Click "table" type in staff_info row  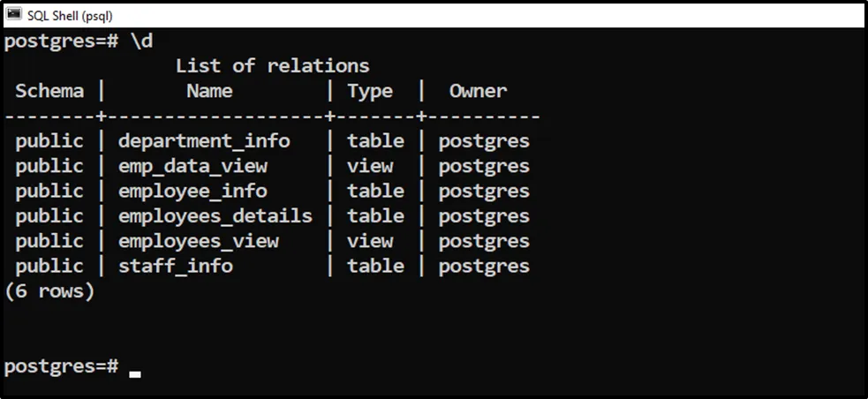click(375, 266)
